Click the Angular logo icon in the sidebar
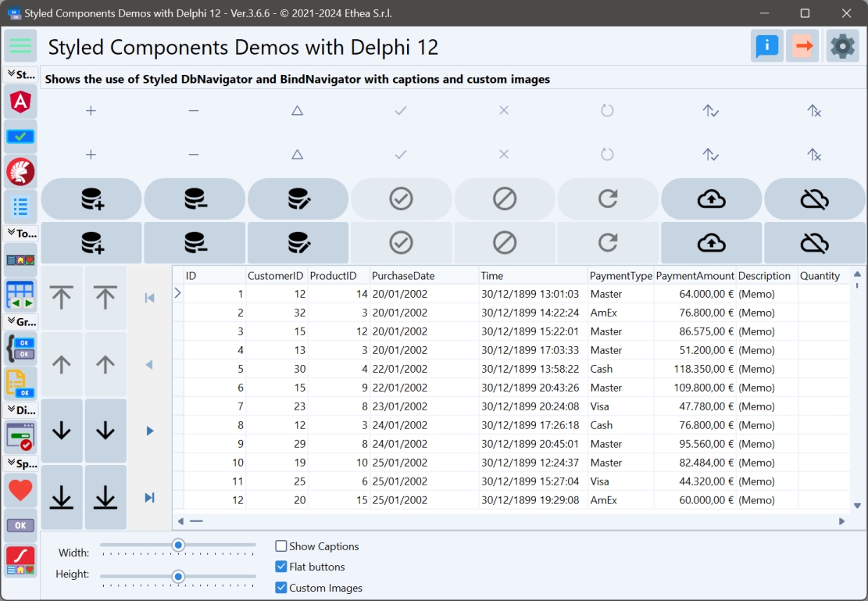868x601 pixels. pyautogui.click(x=20, y=102)
